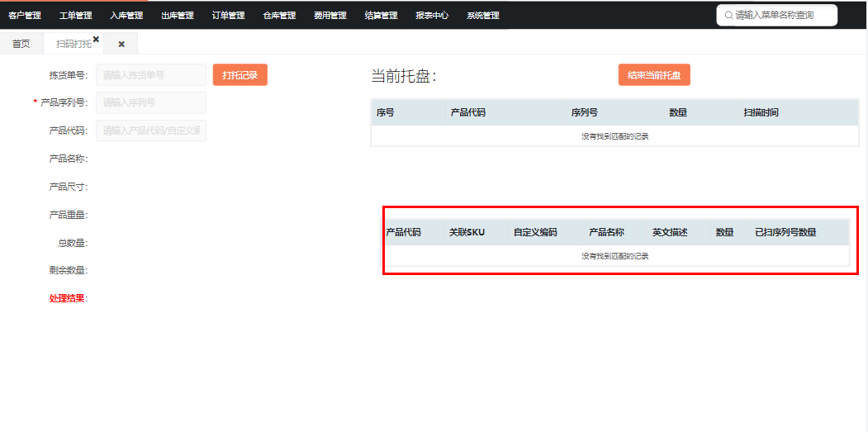Focus the menu name search box
868x432 pixels.
click(x=776, y=16)
